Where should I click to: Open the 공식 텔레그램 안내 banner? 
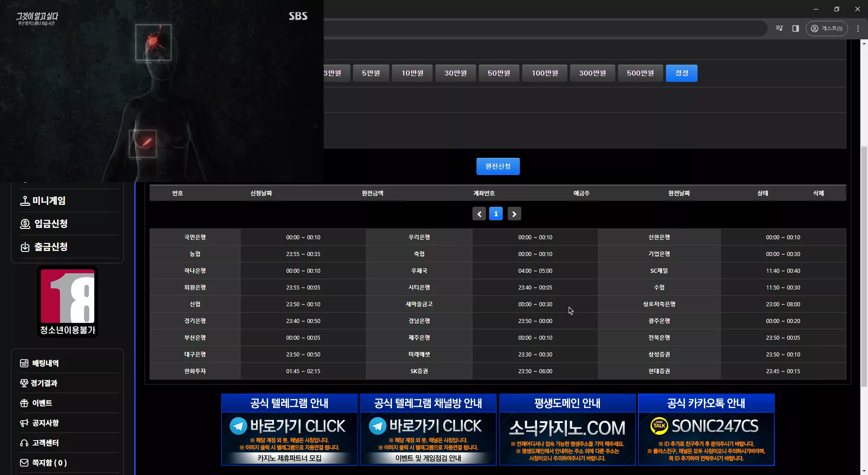[289, 429]
